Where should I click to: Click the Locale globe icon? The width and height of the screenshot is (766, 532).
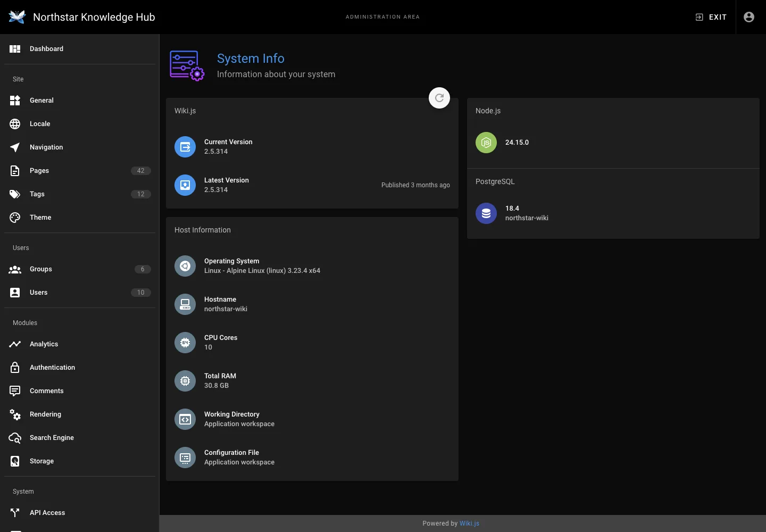(15, 124)
